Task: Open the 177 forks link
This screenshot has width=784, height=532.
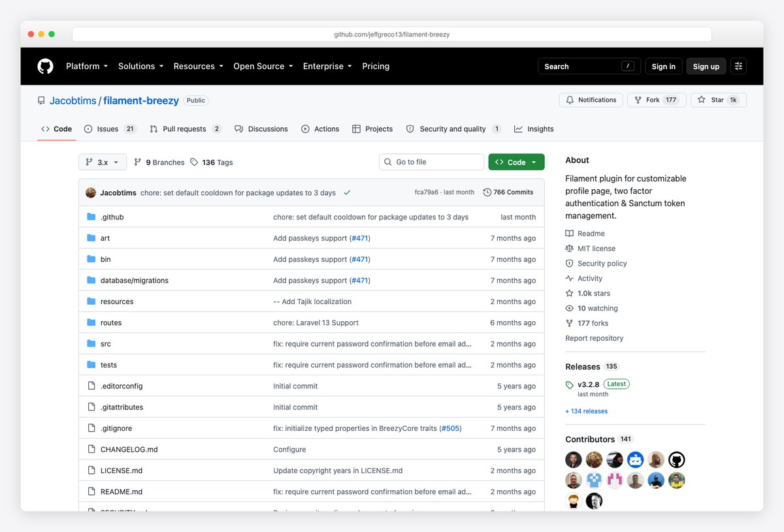Action: tap(587, 323)
